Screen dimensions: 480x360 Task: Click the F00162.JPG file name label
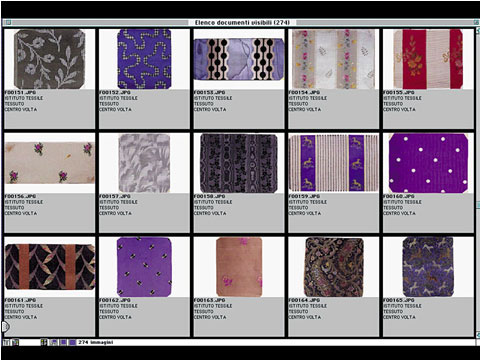[x=115, y=300]
